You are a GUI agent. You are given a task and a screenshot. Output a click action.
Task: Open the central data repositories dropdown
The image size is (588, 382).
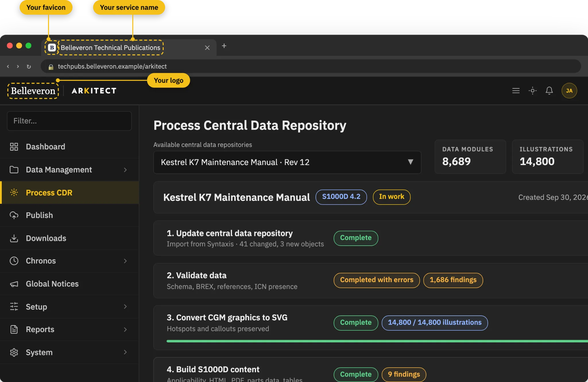[287, 162]
